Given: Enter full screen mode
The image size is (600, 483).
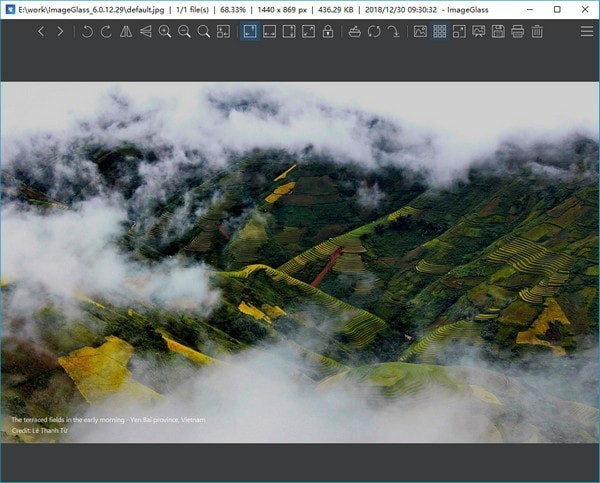Looking at the screenshot, I should point(459,32).
